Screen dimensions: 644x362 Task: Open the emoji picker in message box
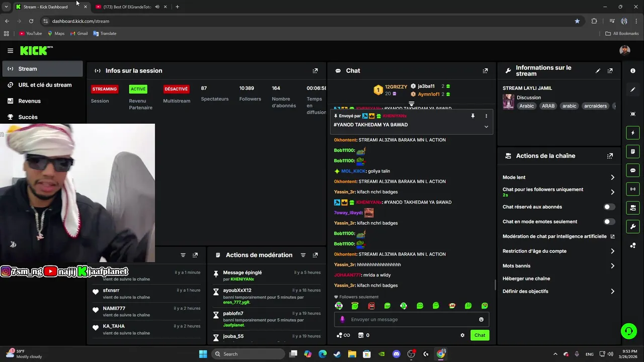coord(481,320)
